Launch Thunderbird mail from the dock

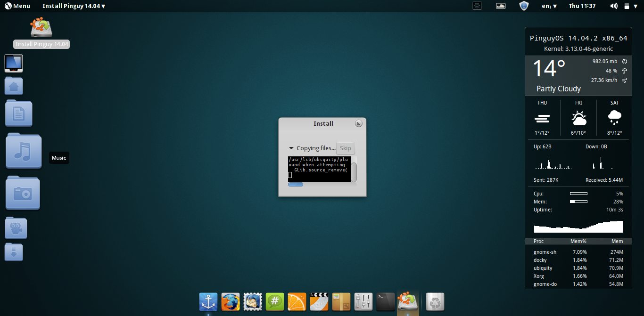[x=253, y=301]
